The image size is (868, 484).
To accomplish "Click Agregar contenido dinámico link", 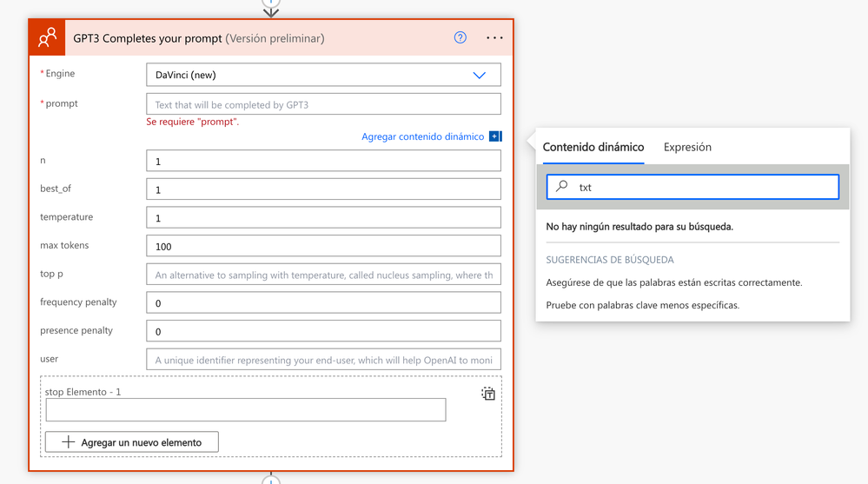I will click(x=422, y=136).
